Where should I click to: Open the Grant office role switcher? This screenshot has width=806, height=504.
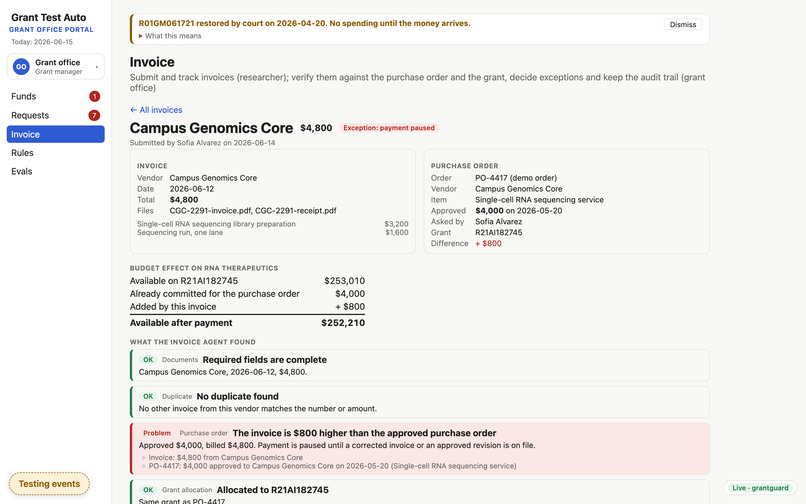pos(56,66)
